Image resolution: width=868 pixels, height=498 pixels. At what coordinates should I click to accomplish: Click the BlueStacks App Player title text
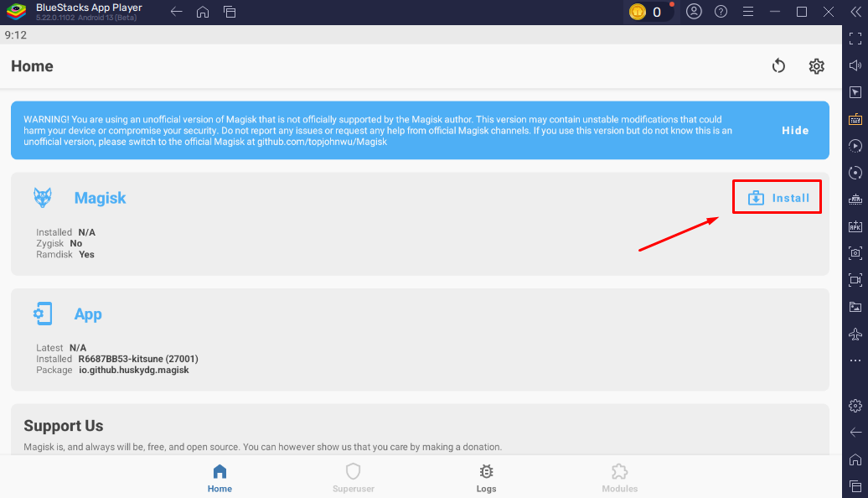89,8
